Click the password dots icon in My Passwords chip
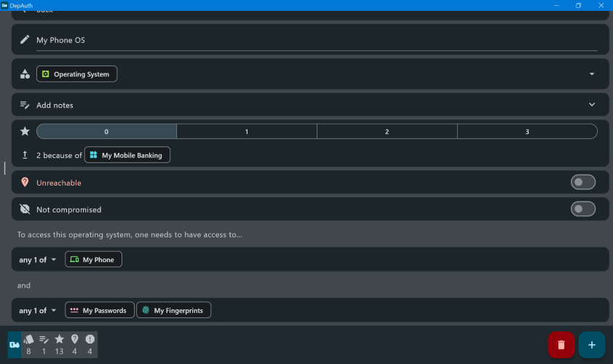 [74, 310]
